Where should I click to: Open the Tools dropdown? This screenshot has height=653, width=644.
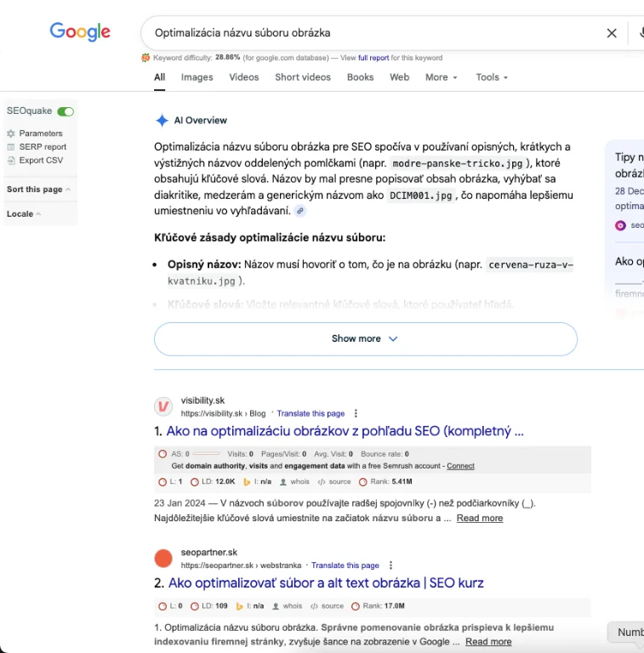492,77
